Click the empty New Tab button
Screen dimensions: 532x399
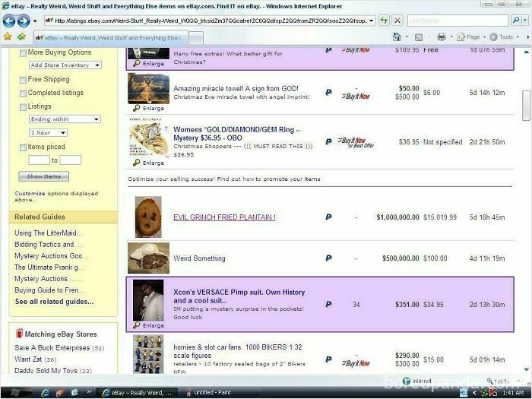[196, 38]
